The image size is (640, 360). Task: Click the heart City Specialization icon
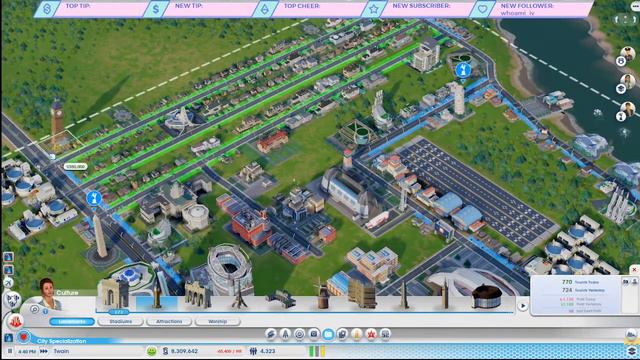(x=24, y=338)
